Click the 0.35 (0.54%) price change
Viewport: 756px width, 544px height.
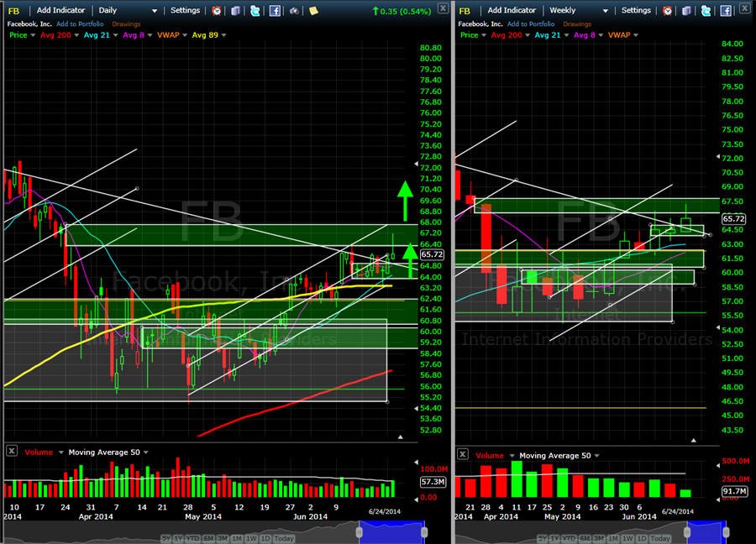tap(402, 11)
